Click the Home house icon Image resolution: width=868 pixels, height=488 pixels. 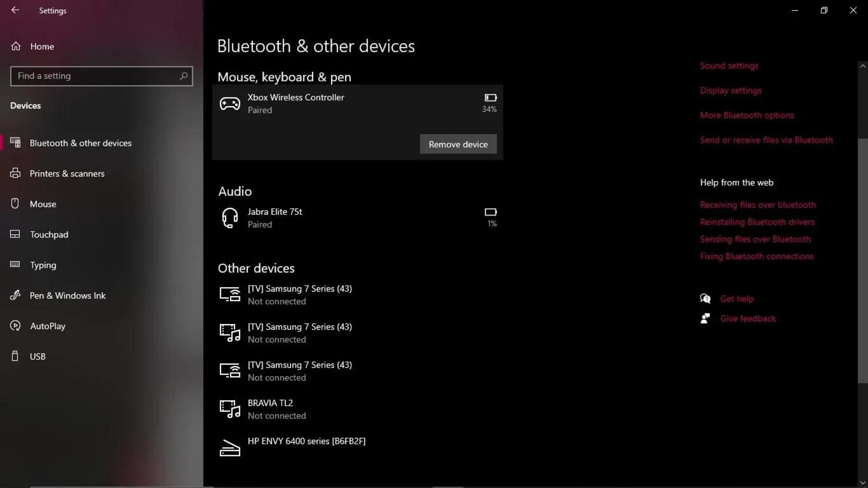point(16,46)
